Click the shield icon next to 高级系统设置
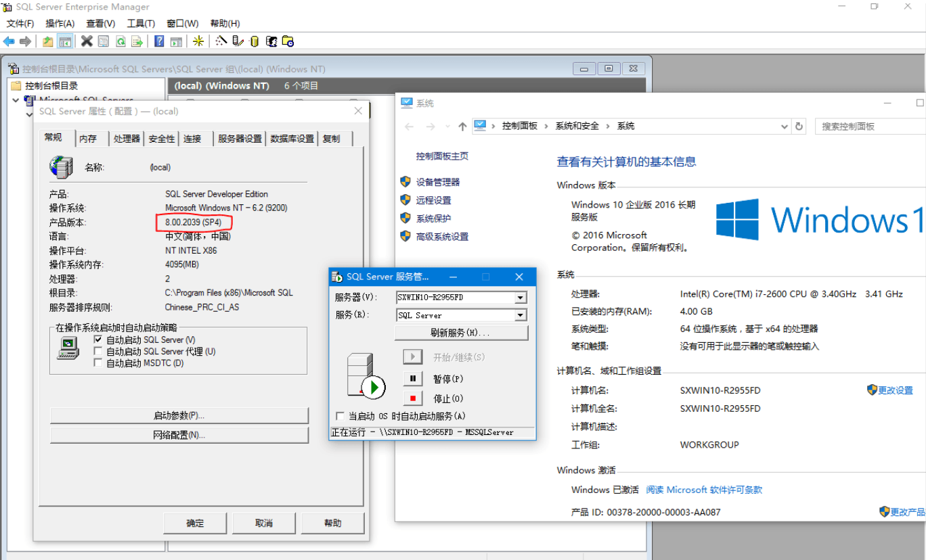The image size is (926, 560). click(405, 237)
